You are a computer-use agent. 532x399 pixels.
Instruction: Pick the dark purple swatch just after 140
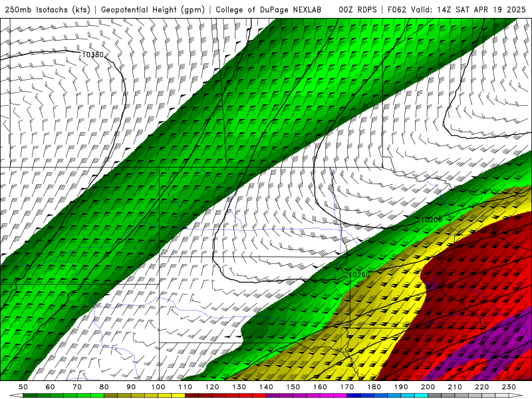[273, 395]
